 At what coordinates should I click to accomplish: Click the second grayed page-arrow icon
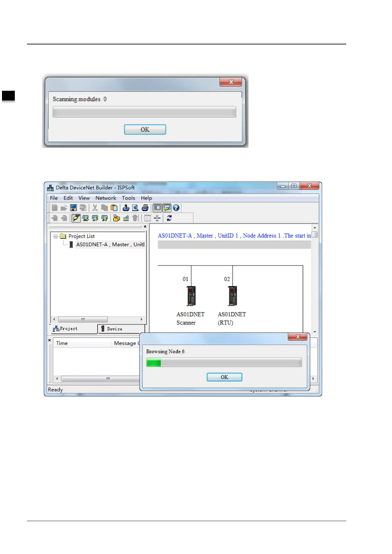pyautogui.click(x=64, y=218)
